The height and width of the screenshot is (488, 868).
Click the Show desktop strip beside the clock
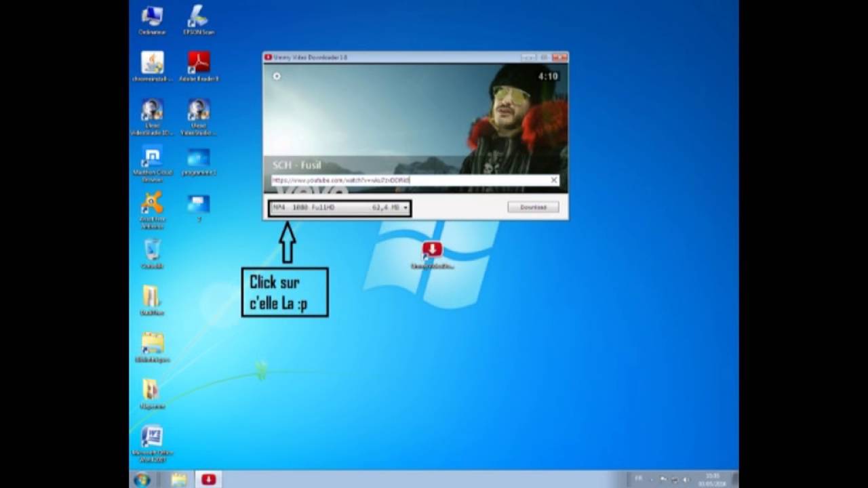(735, 479)
